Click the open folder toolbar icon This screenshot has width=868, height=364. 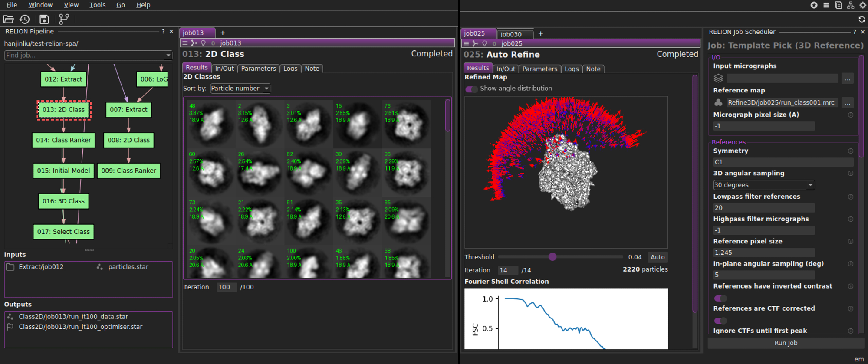(x=8, y=19)
